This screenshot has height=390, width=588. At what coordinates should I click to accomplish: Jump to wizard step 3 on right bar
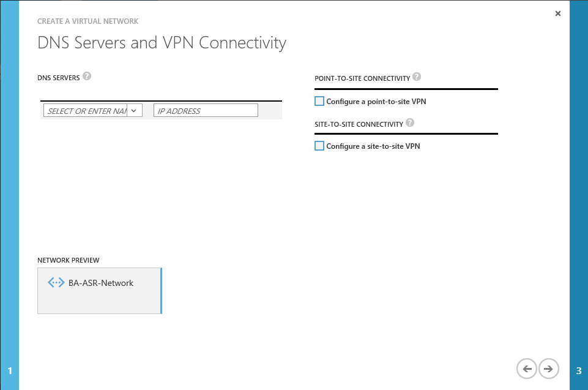(x=579, y=370)
